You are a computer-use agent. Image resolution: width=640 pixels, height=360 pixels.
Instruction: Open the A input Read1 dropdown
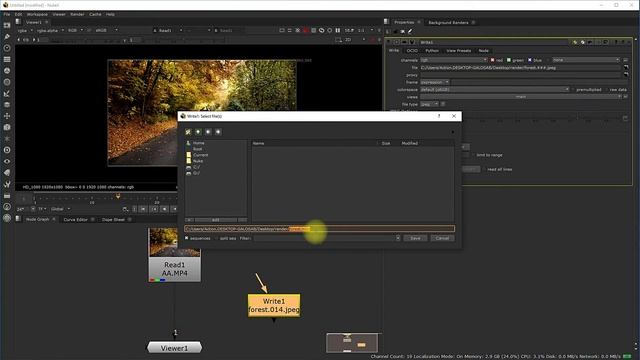click(167, 30)
